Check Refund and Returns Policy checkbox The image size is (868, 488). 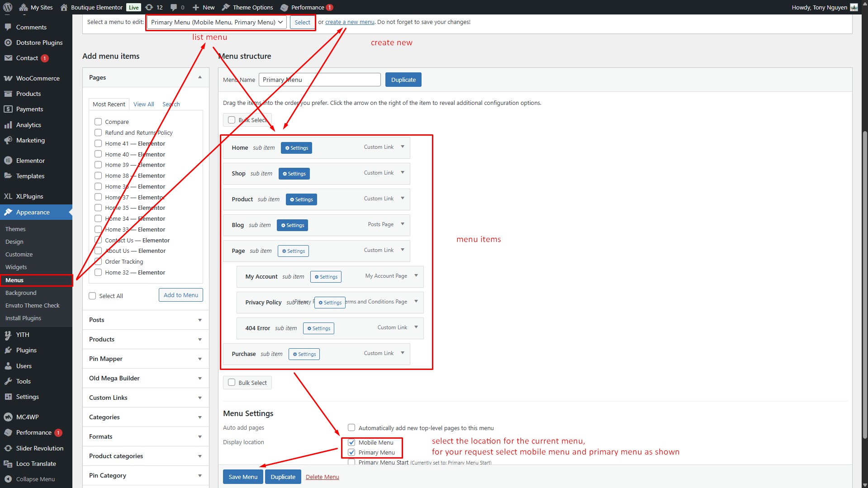point(98,133)
